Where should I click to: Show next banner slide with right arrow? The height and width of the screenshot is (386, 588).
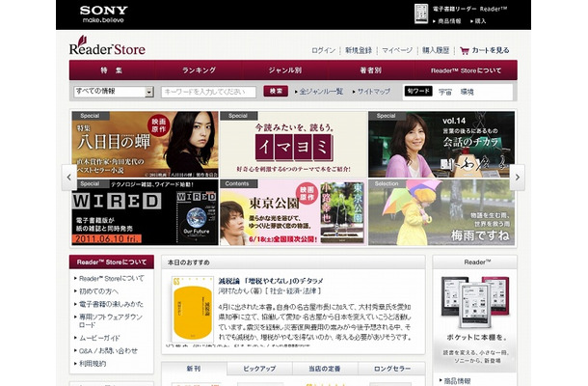point(517,178)
